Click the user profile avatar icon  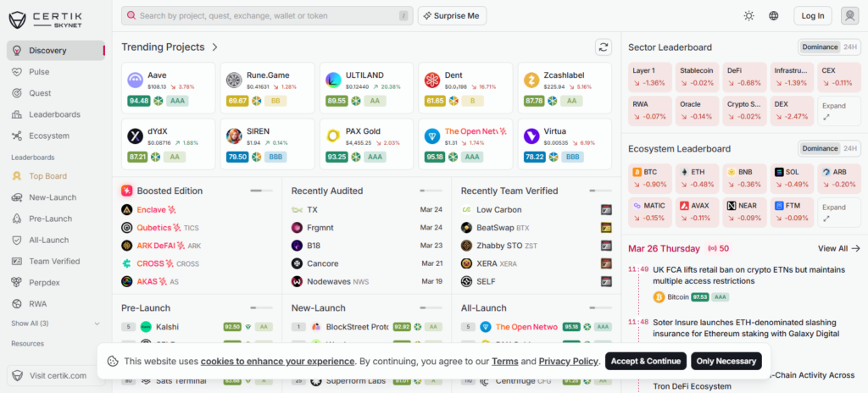pyautogui.click(x=849, y=15)
